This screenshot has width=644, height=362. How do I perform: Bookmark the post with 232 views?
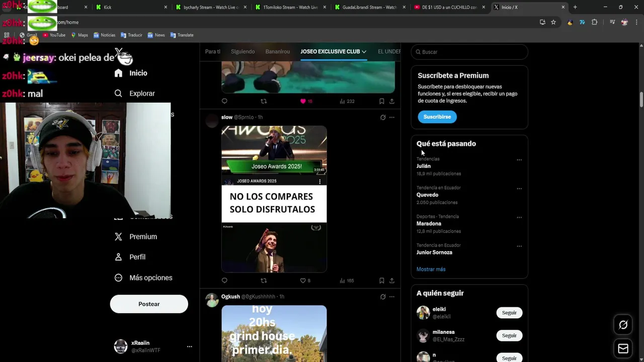382,101
